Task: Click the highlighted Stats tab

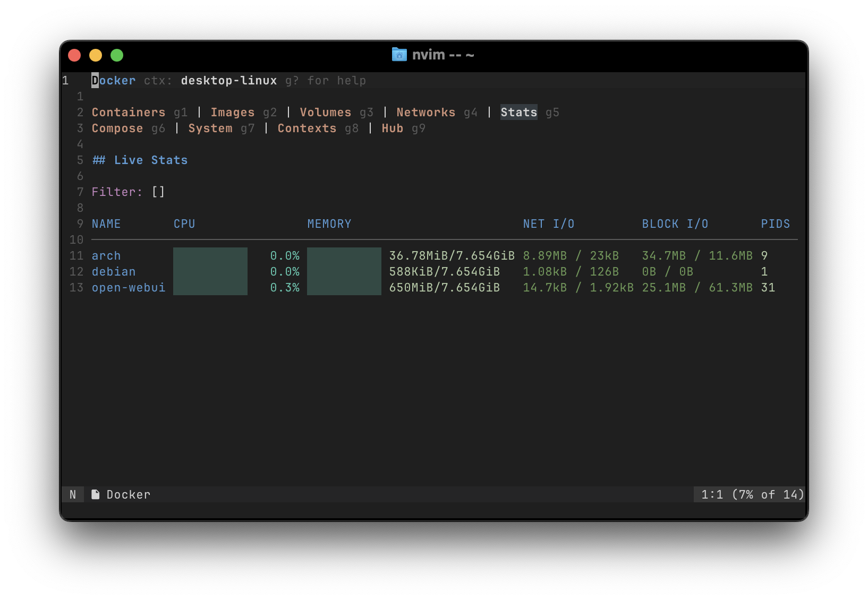Action: point(519,113)
